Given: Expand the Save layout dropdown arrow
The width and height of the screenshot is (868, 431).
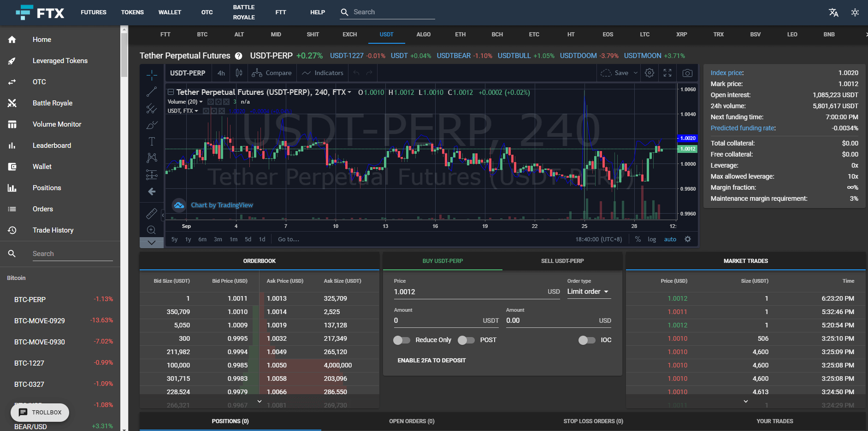Looking at the screenshot, I should (636, 73).
